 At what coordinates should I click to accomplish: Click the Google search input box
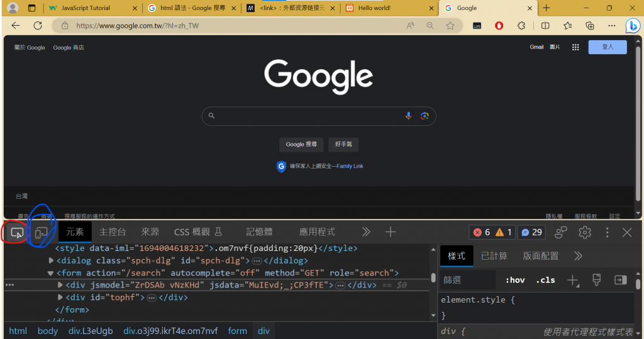(318, 116)
